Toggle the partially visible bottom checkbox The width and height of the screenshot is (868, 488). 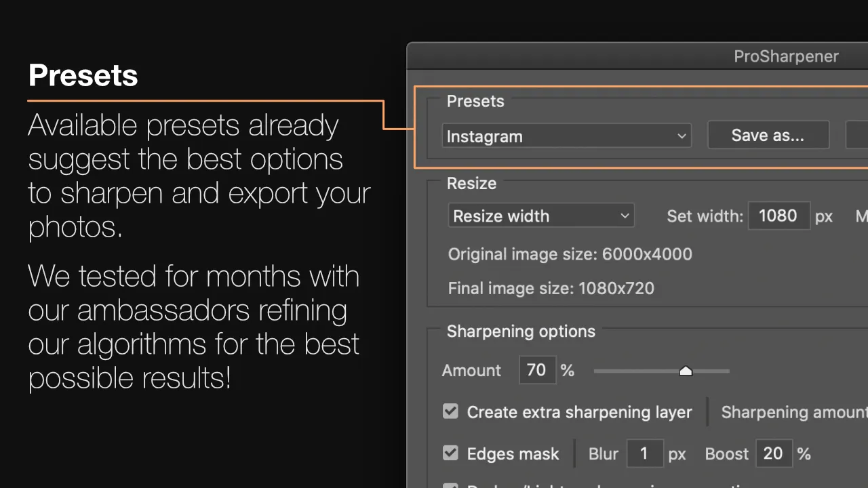point(450,485)
